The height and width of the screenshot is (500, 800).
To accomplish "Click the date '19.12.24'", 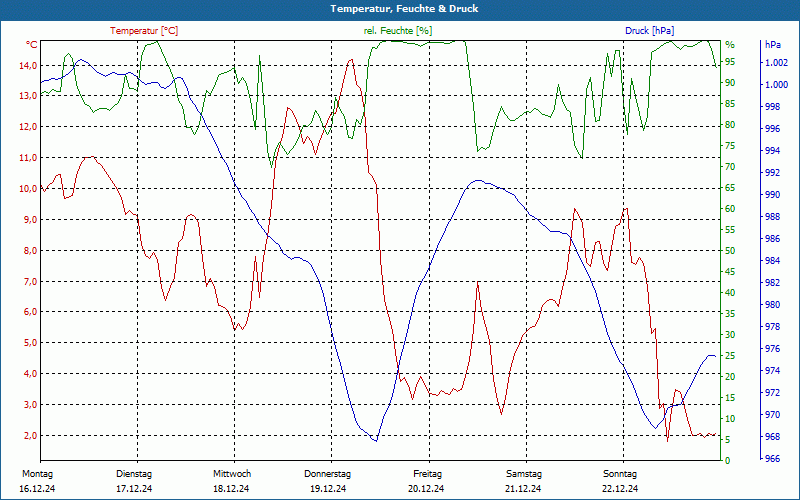I will click(x=328, y=489).
